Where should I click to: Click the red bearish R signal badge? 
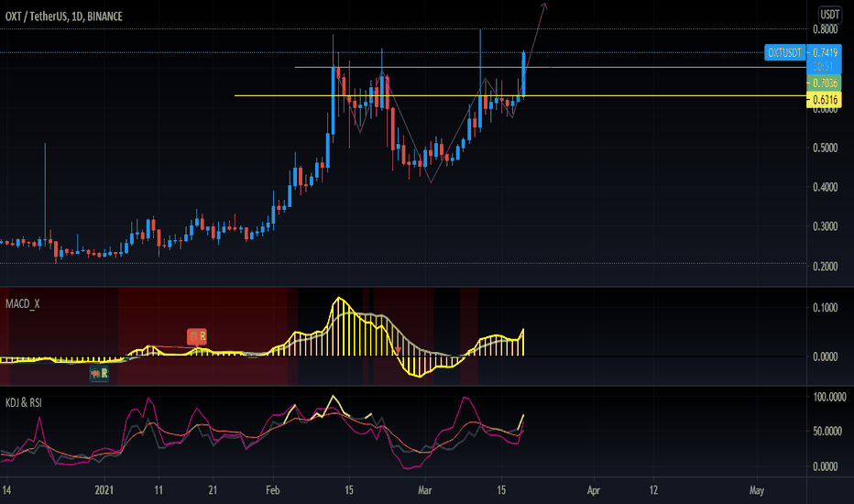pyautogui.click(x=197, y=336)
